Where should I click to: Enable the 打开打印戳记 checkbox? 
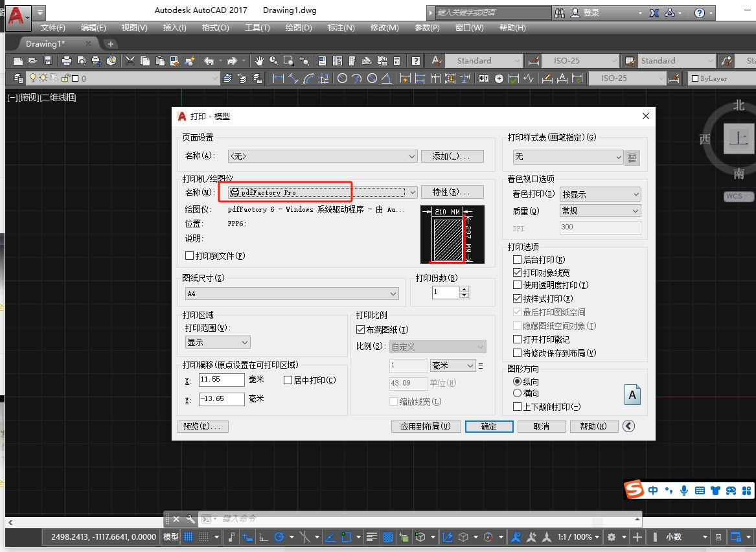[x=518, y=339]
